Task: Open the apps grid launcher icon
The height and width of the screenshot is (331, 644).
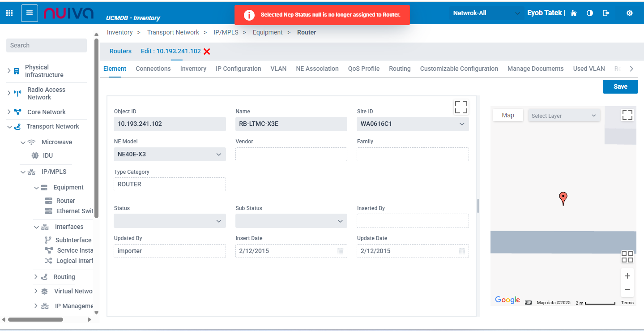Action: (x=9, y=13)
